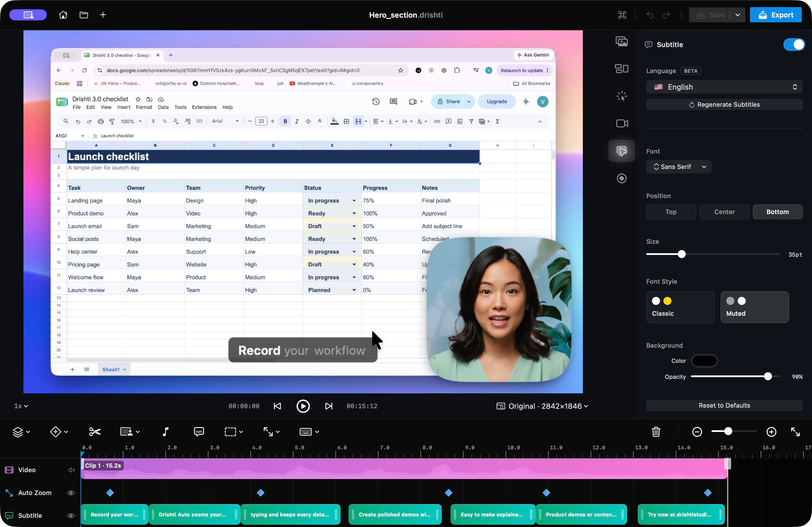812x527 pixels.
Task: Mute the Video track speaker
Action: 71,470
